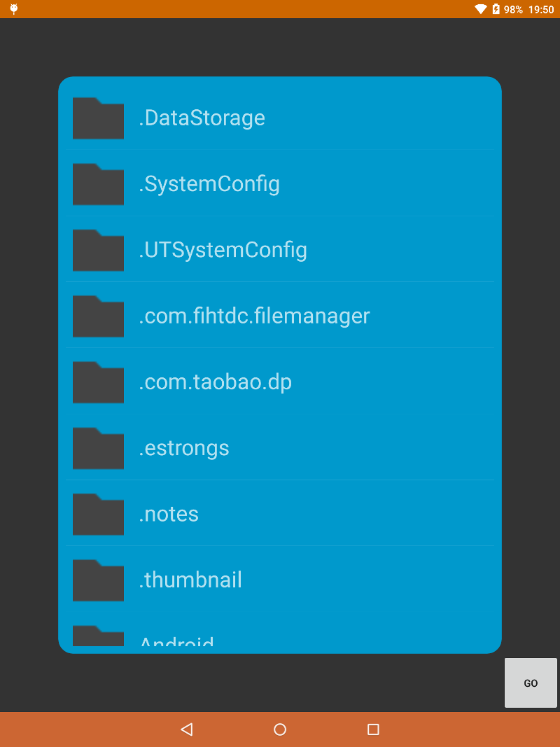Click the .com.fihtdc.filemanager folder icon
Screen dimensions: 560x747
(98, 316)
